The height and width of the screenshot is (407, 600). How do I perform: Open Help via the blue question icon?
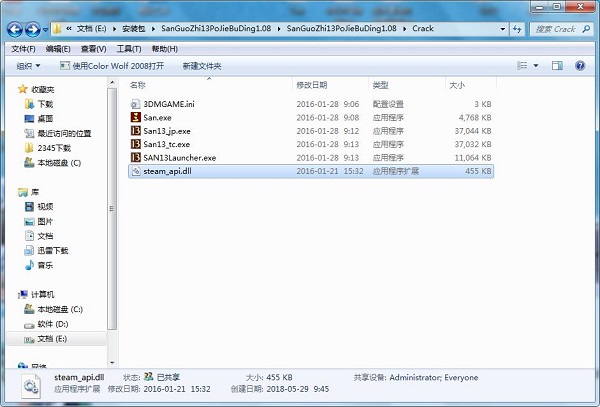(x=580, y=66)
